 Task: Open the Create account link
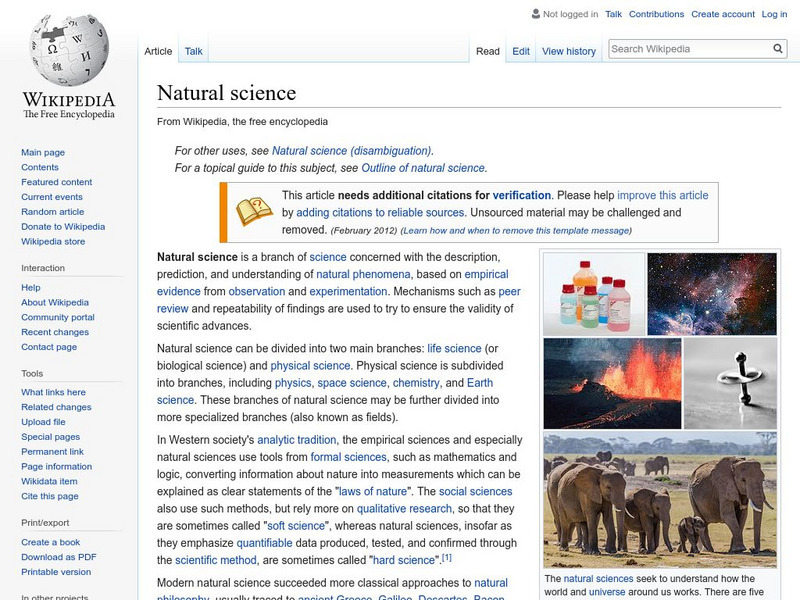[x=721, y=15]
